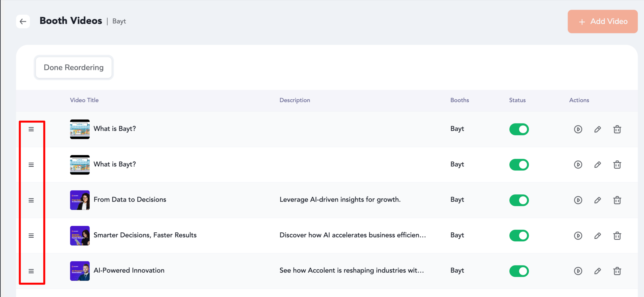Edit From Data to Decisions with its pencil icon
Image resolution: width=644 pixels, height=297 pixels.
coord(598,200)
